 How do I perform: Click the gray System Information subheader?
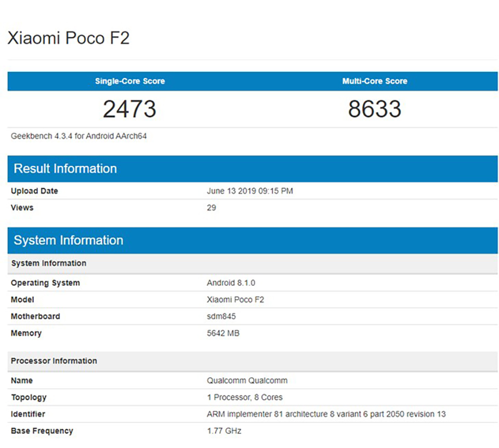coord(253,263)
